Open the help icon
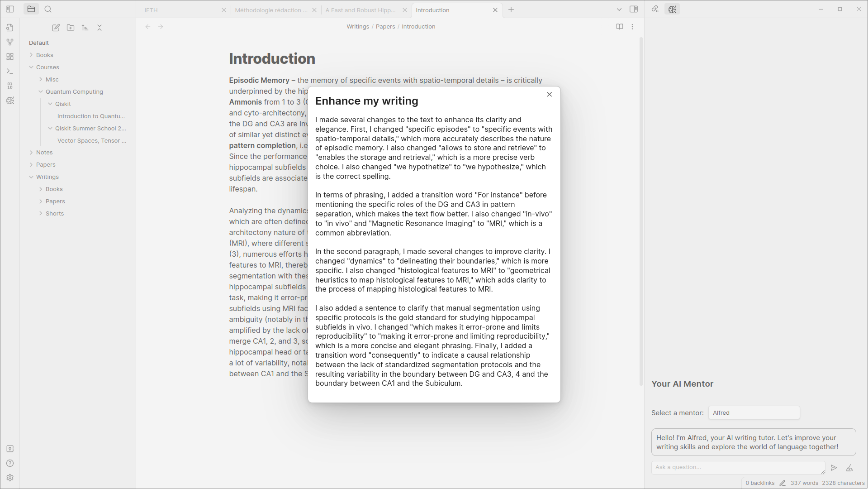Image resolution: width=868 pixels, height=489 pixels. point(10,463)
